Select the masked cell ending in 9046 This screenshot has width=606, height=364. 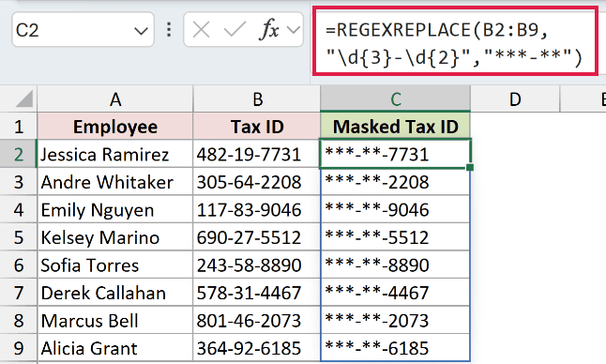click(395, 210)
